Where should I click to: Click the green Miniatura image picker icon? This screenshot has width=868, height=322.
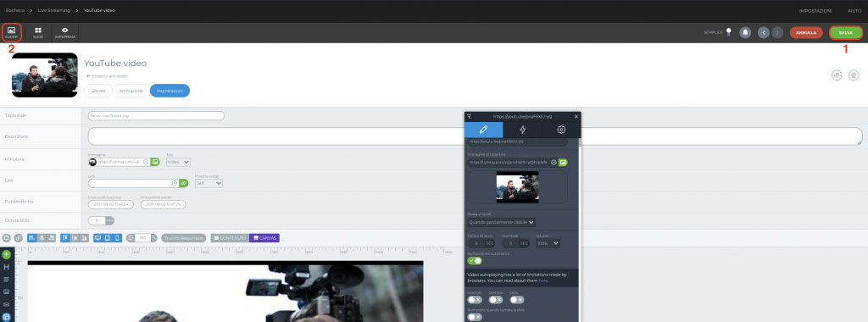tap(156, 162)
